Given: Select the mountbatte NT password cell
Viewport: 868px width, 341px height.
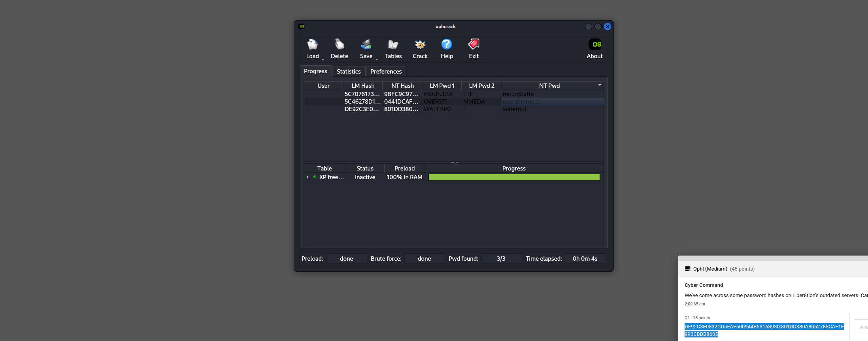Looking at the screenshot, I should pos(552,94).
